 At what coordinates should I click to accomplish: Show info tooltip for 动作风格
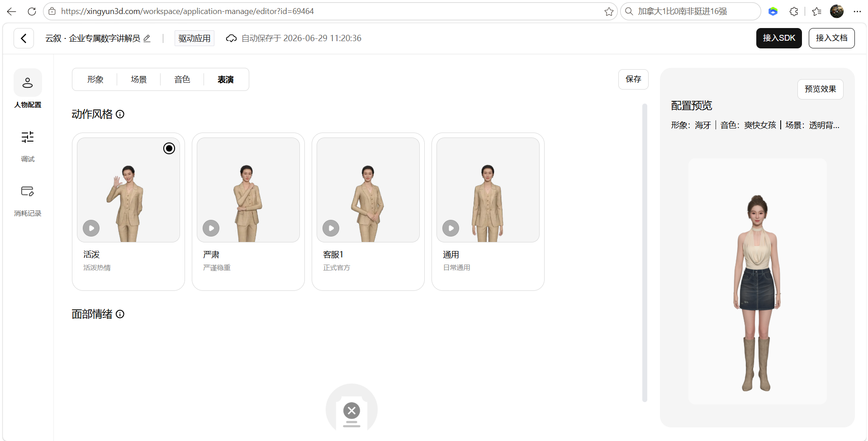[120, 114]
